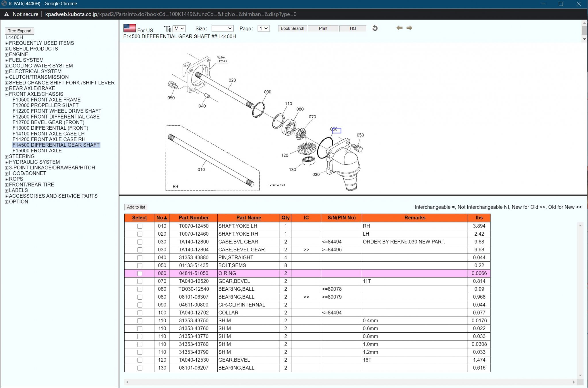
Task: Sort by Part Name column header
Action: coord(249,218)
